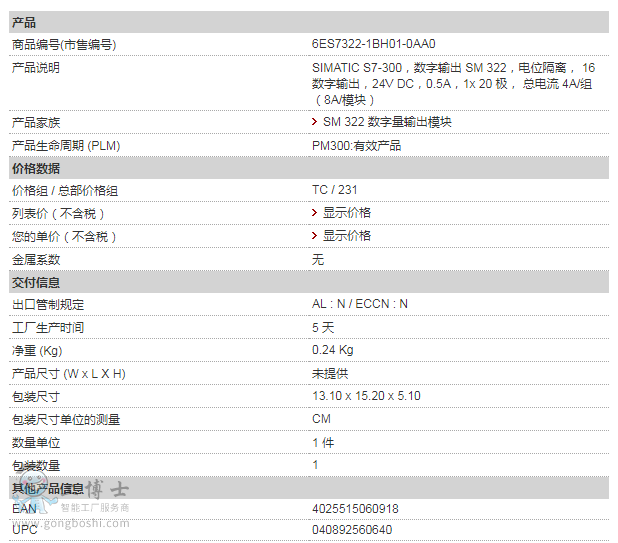
Task: Click red chevron in 列表价(不含税) row
Action: (314, 213)
